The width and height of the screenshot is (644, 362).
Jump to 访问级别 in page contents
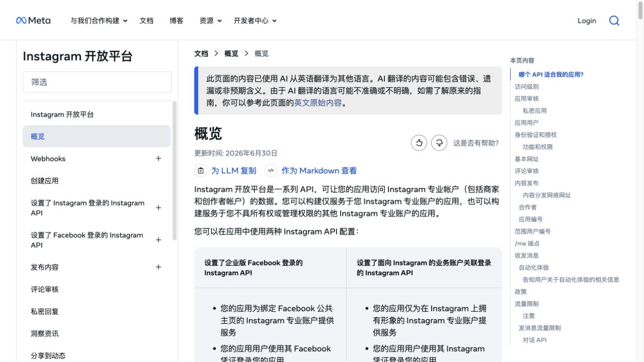(526, 86)
